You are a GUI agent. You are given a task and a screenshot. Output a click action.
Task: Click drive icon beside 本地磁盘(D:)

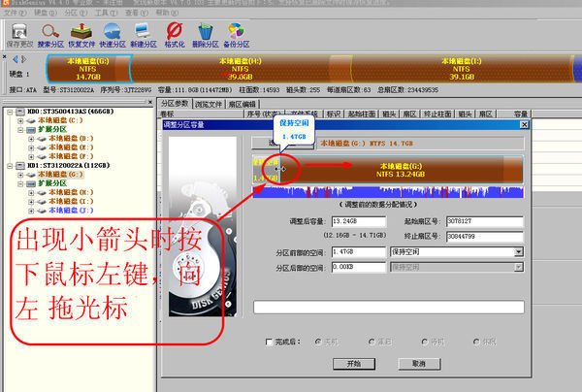(x=42, y=139)
